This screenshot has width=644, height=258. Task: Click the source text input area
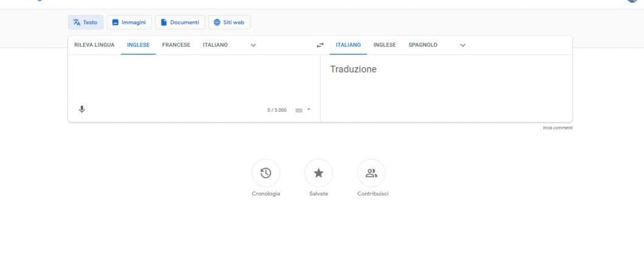tap(194, 78)
